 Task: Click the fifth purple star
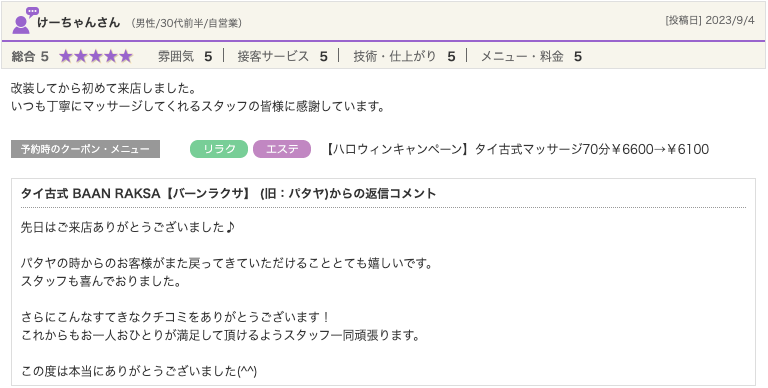126,57
